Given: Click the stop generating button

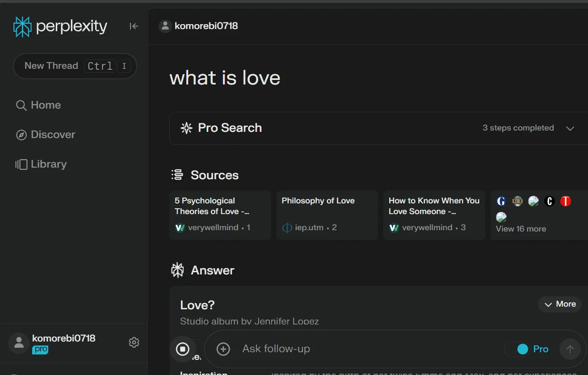Looking at the screenshot, I should click(182, 349).
